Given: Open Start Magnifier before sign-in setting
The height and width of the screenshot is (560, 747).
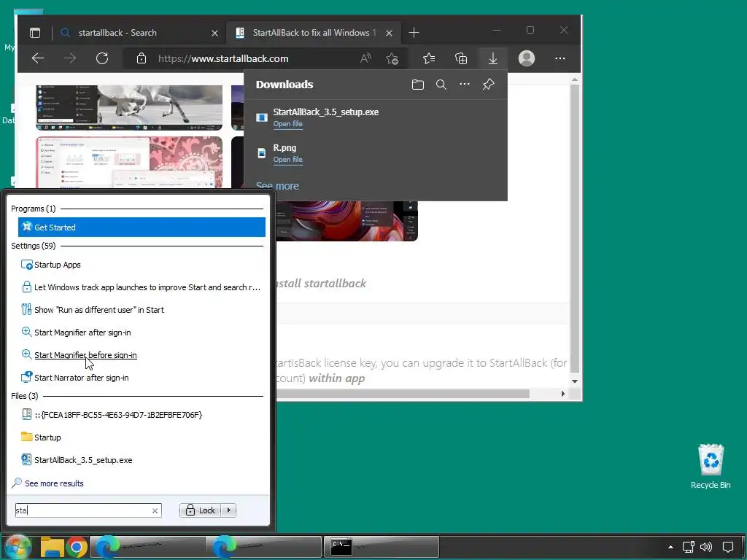Looking at the screenshot, I should tap(142, 355).
